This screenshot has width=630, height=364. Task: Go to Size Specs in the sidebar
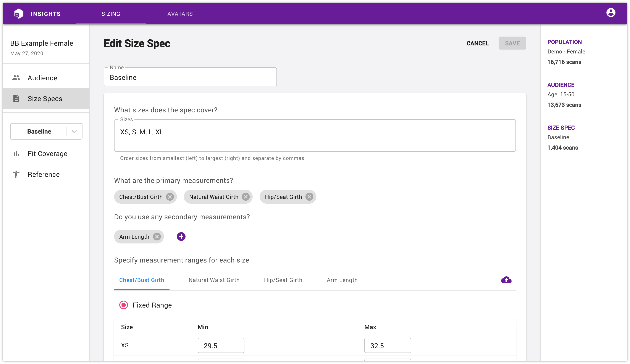pyautogui.click(x=46, y=98)
